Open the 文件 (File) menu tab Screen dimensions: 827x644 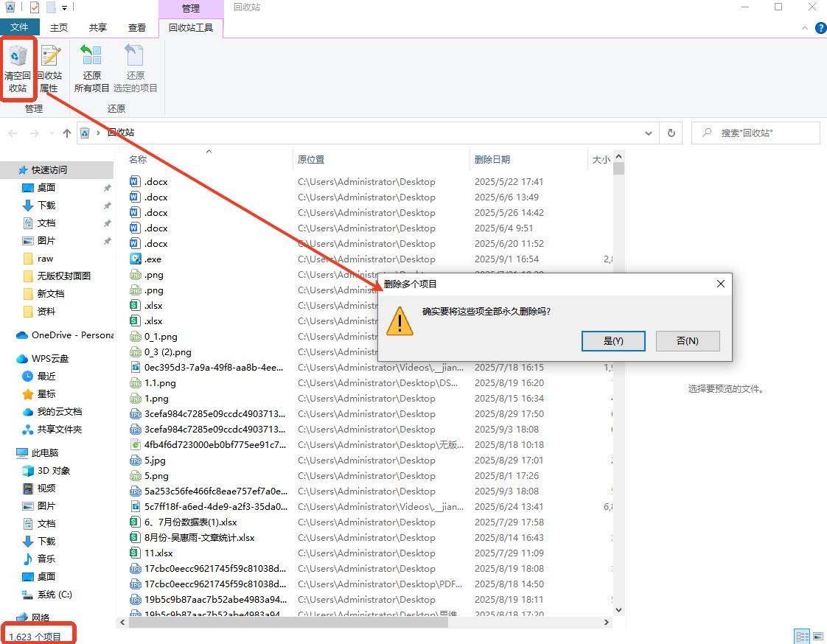(x=19, y=28)
